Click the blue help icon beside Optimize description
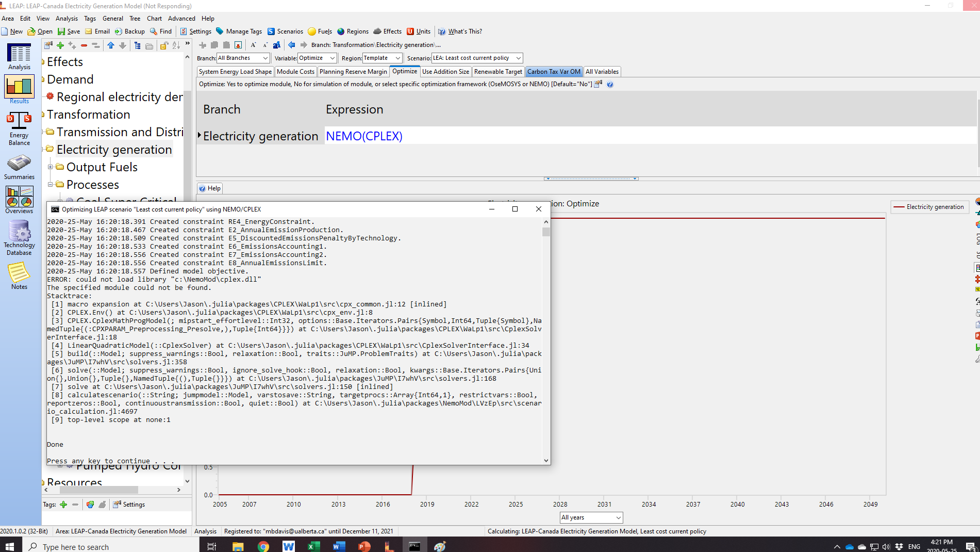Viewport: 980px width, 552px height. point(610,84)
